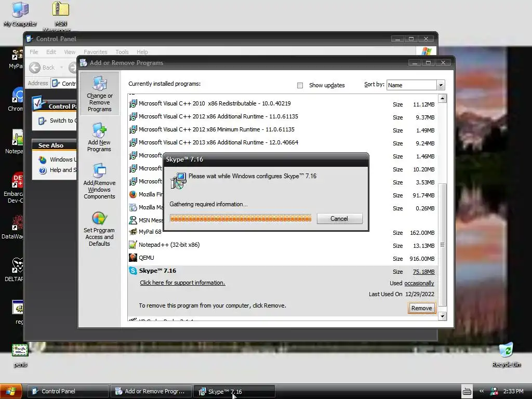This screenshot has height=399, width=532.
Task: Click icon of Visual C++ 2012 Additional Runtime
Action: pos(133,116)
